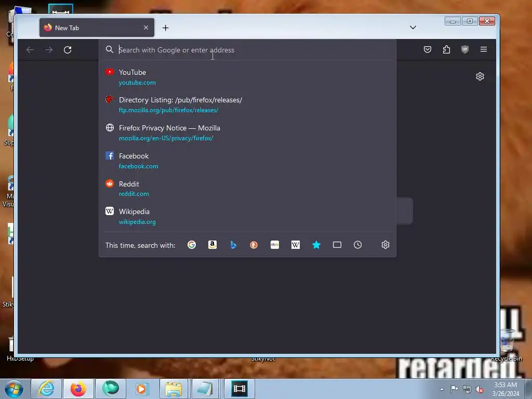Viewport: 532px width, 399px height.
Task: Open Windows Explorer folder taskbar icon
Action: (x=174, y=389)
